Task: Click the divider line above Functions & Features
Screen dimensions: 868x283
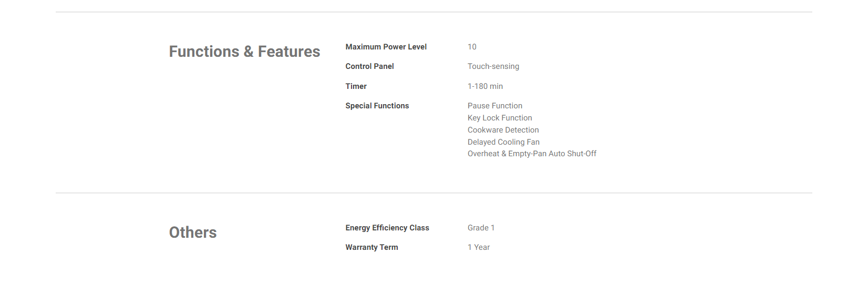Action: (433, 12)
